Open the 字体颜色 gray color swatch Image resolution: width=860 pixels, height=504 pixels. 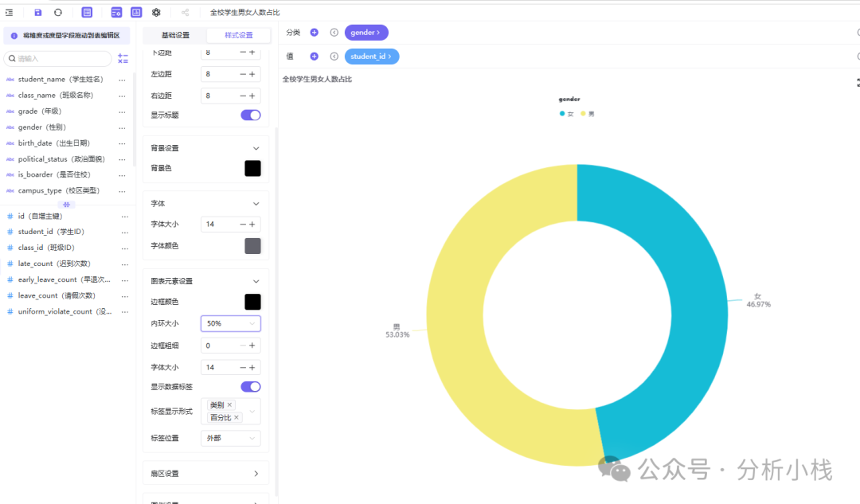[253, 246]
